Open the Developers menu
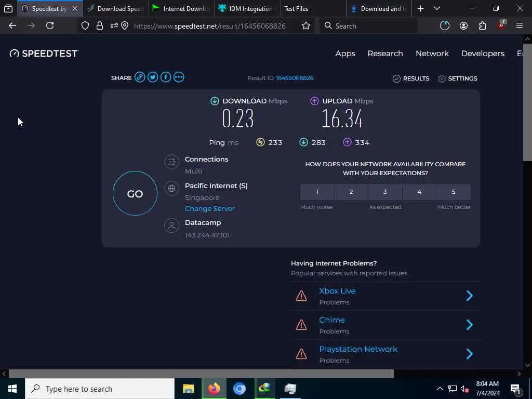 [x=483, y=54]
